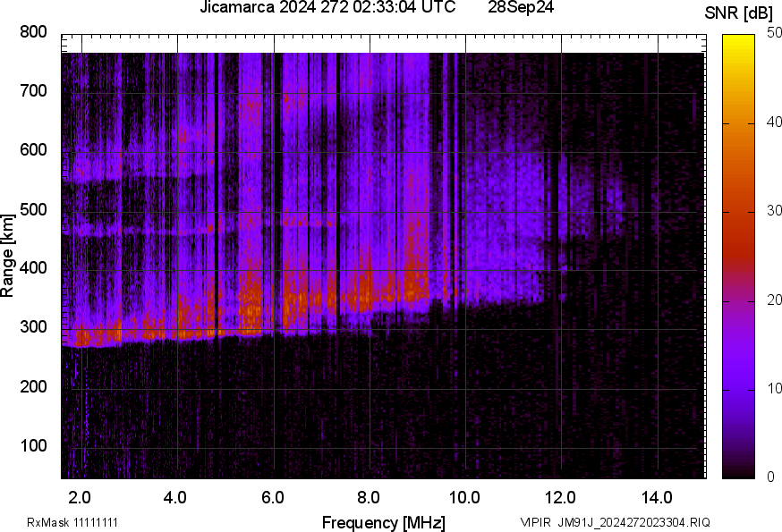Click the 800 tick on the range axis
Screen dimensions: 782x532
coord(33,32)
